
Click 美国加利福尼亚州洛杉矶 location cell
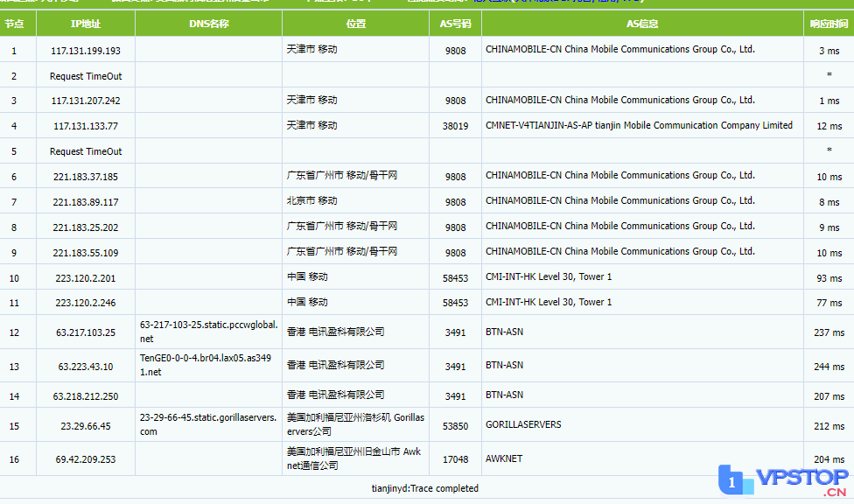point(355,424)
